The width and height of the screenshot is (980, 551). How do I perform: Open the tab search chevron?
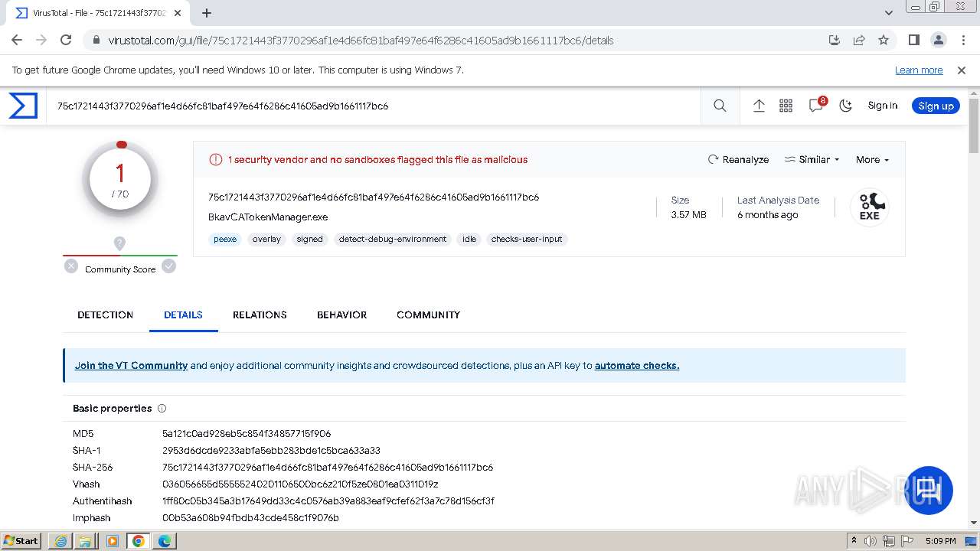(889, 13)
